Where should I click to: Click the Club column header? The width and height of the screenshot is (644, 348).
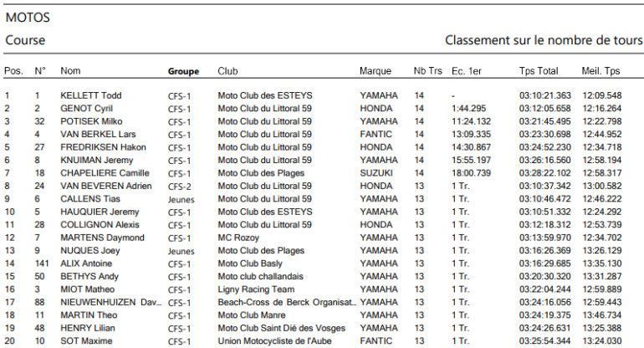pyautogui.click(x=227, y=71)
